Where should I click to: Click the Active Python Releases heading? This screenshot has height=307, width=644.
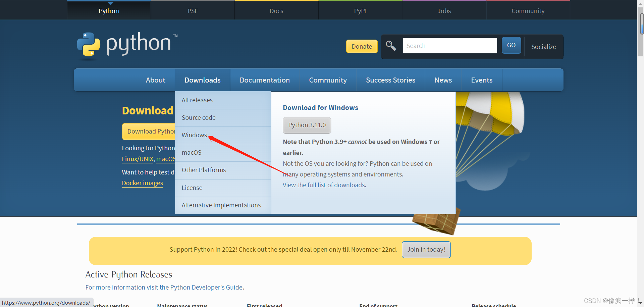(x=129, y=275)
